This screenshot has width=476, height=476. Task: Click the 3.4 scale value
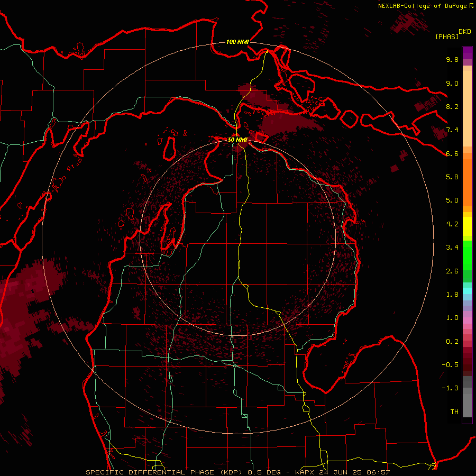tap(452, 248)
